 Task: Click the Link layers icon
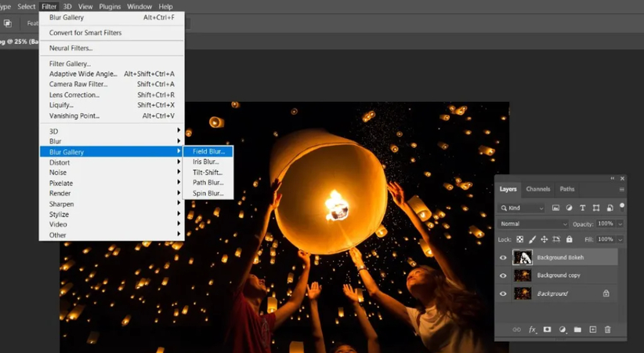point(516,329)
